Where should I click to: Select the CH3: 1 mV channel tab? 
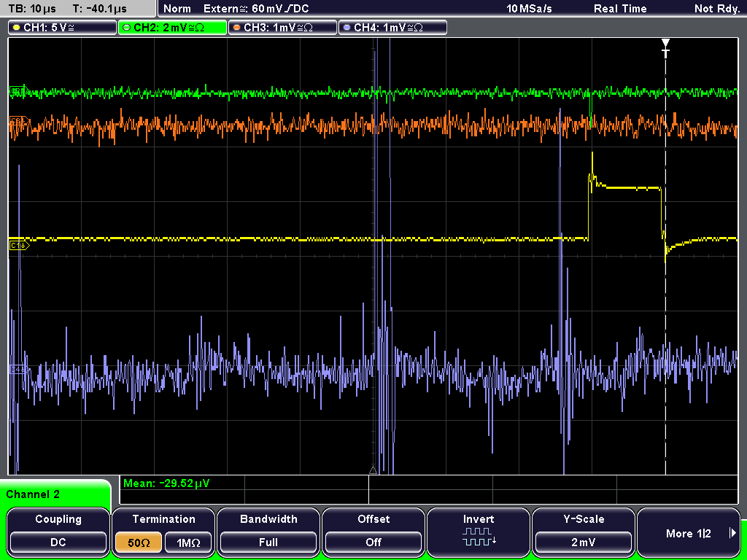[282, 28]
